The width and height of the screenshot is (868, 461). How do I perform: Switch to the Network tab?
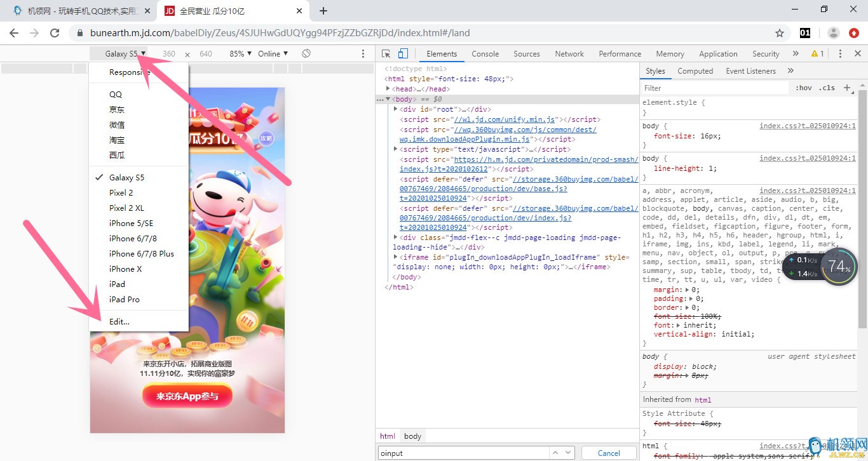[569, 54]
